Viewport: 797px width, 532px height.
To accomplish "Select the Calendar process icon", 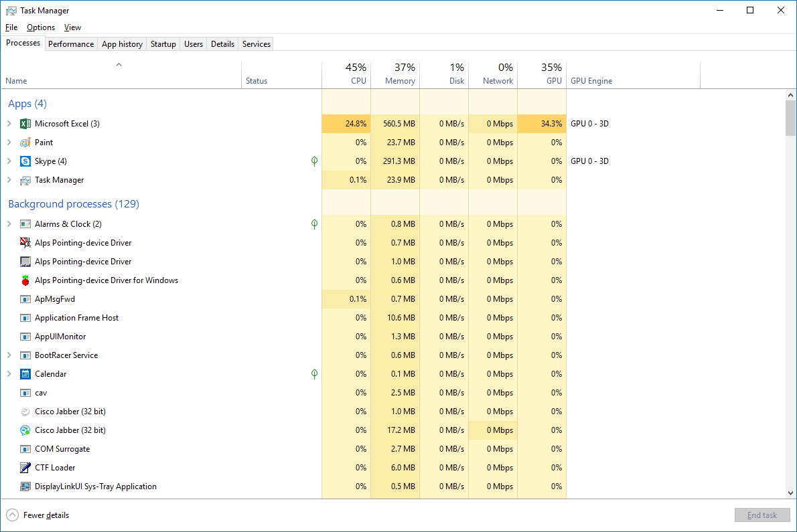I will pyautogui.click(x=25, y=374).
